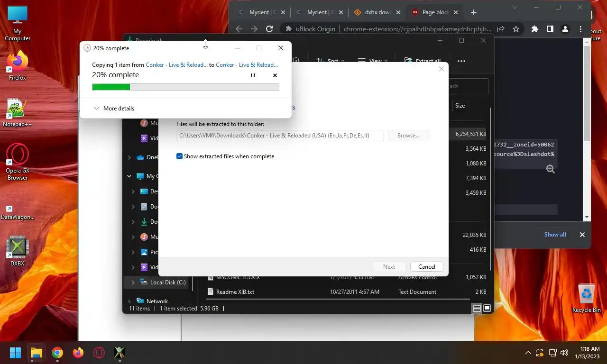The width and height of the screenshot is (607, 364).
Task: Go back in Chrome
Action: click(x=239, y=29)
